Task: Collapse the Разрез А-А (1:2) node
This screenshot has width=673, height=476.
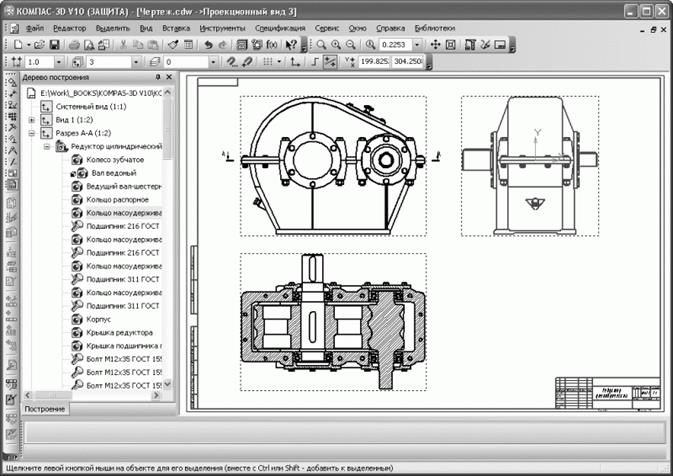Action: click(x=32, y=133)
